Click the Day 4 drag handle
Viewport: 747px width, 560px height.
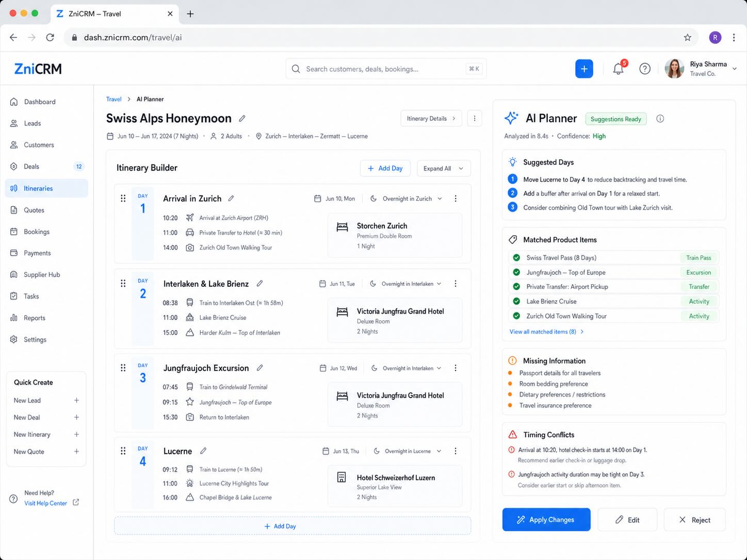123,451
